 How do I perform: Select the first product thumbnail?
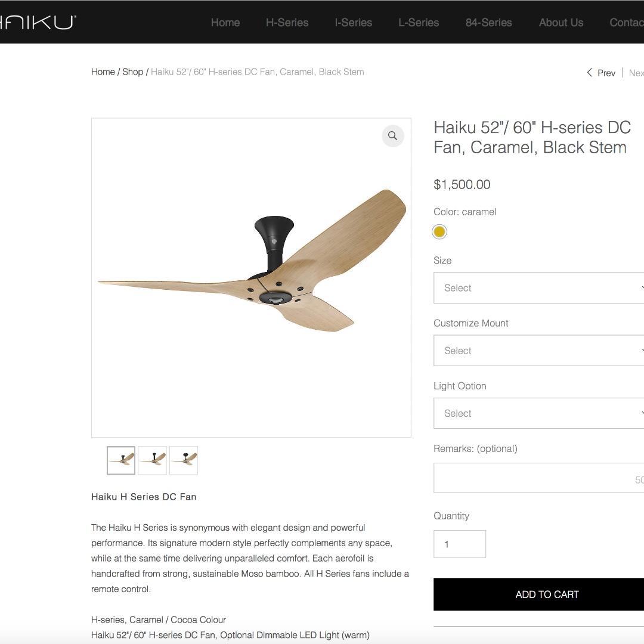pos(120,460)
